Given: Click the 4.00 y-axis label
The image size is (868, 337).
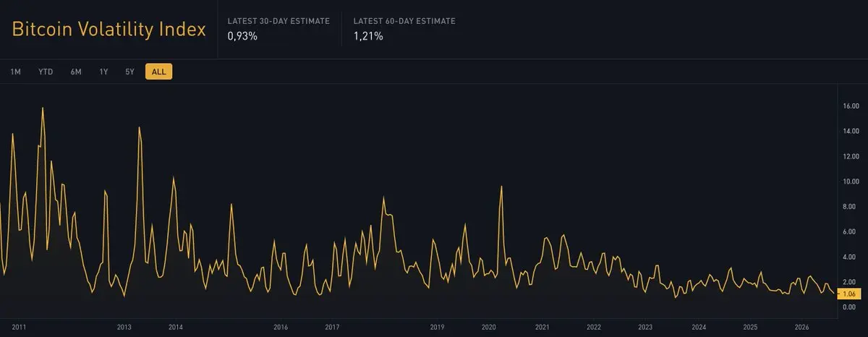Looking at the screenshot, I should (x=851, y=257).
